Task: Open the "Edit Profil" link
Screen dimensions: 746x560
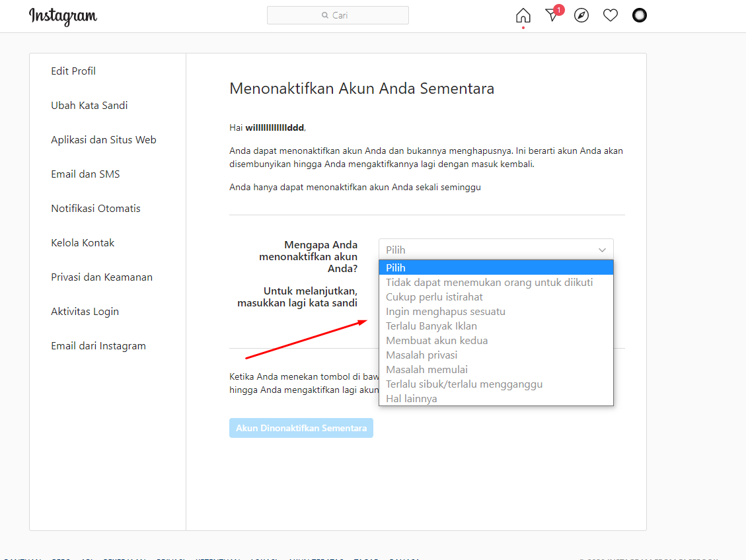Action: click(x=73, y=71)
